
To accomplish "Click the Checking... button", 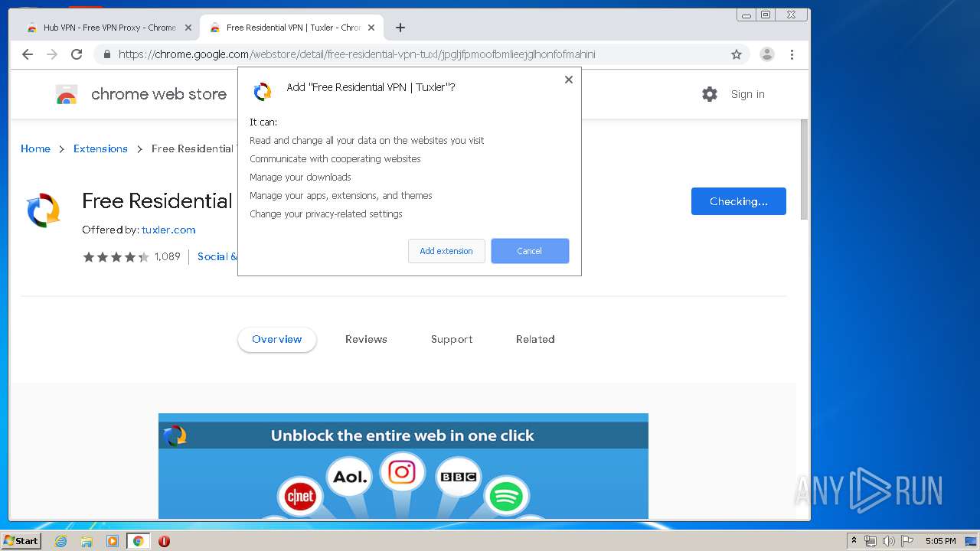I will pos(738,201).
